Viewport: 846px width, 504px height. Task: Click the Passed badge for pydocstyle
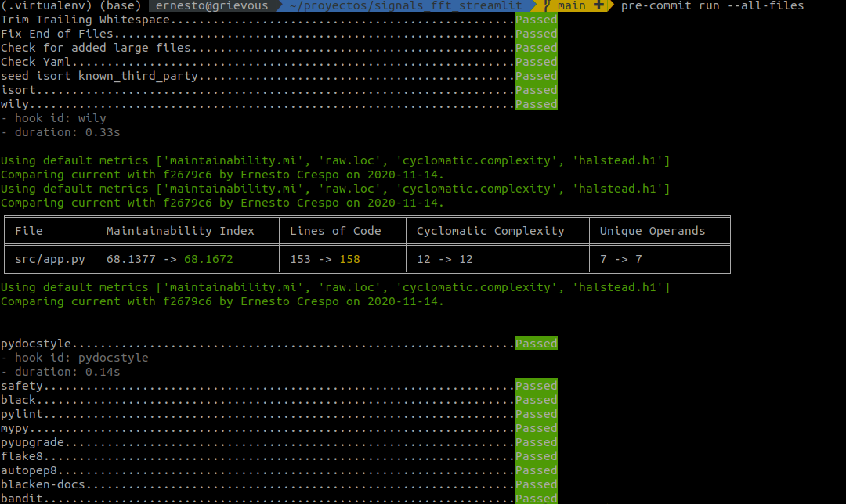(x=536, y=344)
